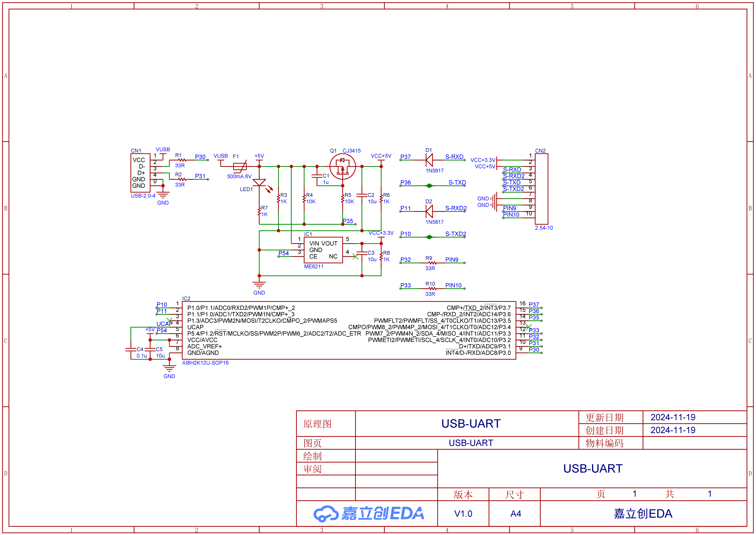Select the IC1 ME6211 regulator body
The height and width of the screenshot is (535, 756).
[x=323, y=250]
